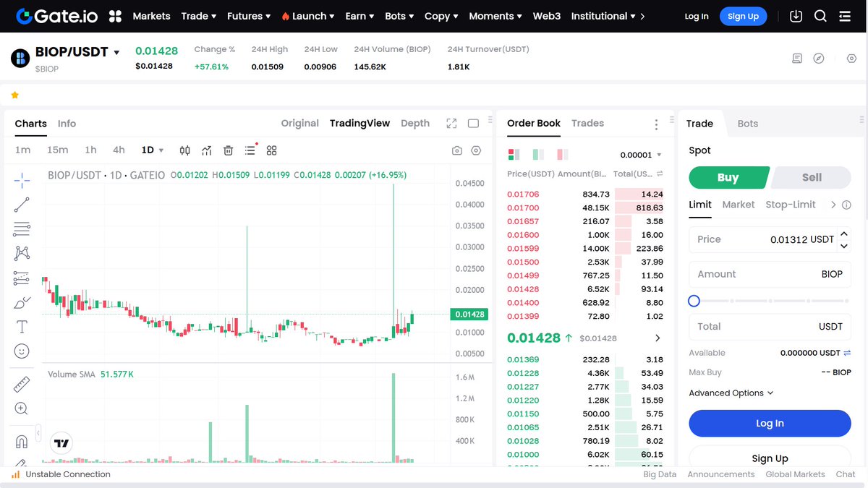The width and height of the screenshot is (868, 488).
Task: Click the trash icon to remove drawings
Action: tap(229, 150)
